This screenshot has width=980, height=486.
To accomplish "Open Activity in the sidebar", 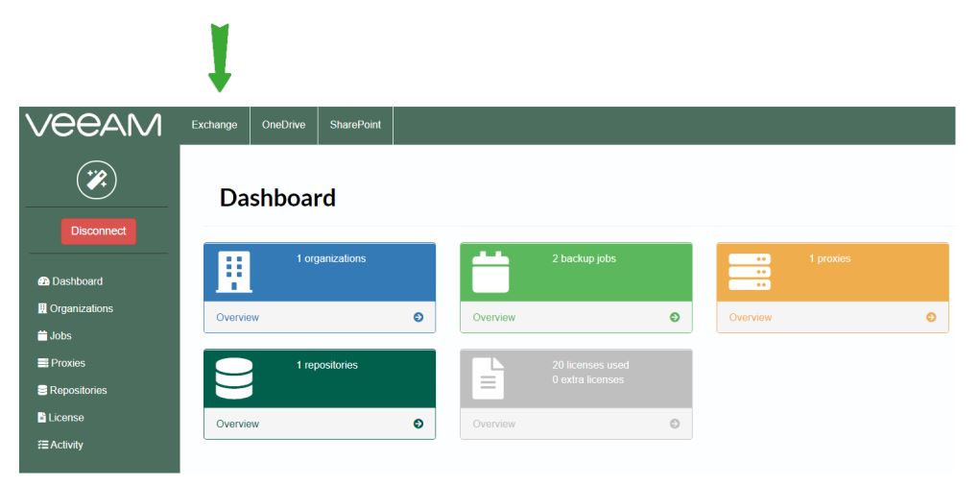I will pos(60,445).
